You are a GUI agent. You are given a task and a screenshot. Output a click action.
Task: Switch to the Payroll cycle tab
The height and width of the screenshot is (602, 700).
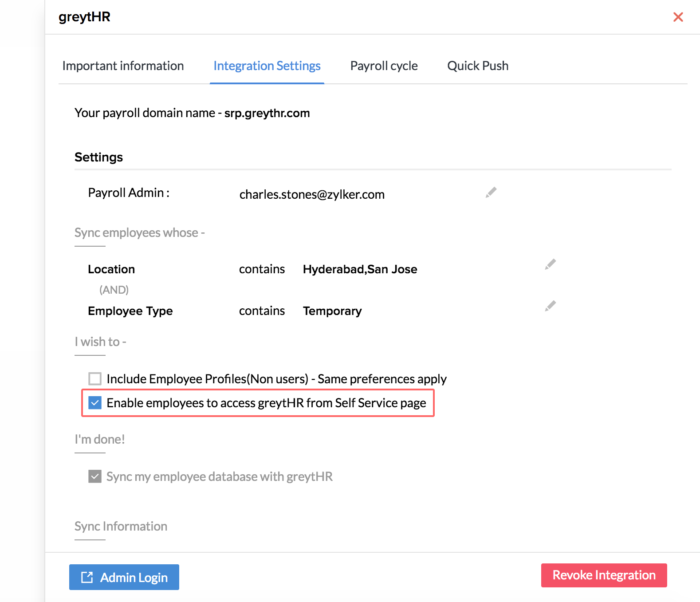pos(384,66)
